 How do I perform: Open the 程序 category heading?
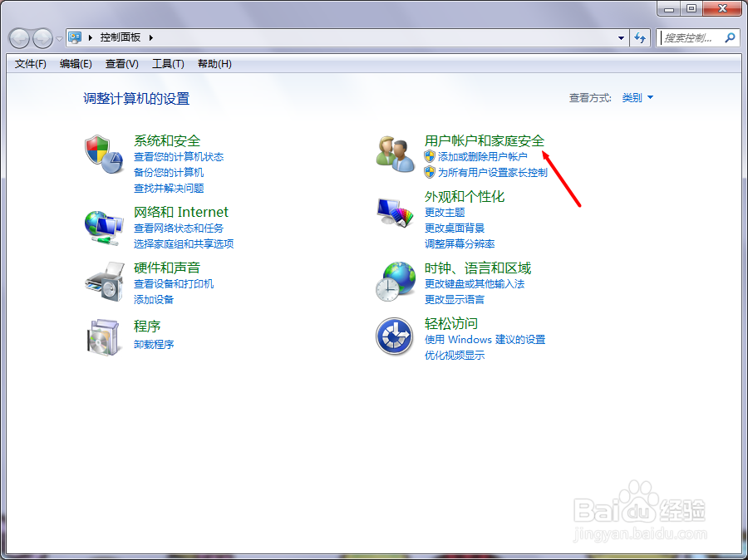[147, 327]
